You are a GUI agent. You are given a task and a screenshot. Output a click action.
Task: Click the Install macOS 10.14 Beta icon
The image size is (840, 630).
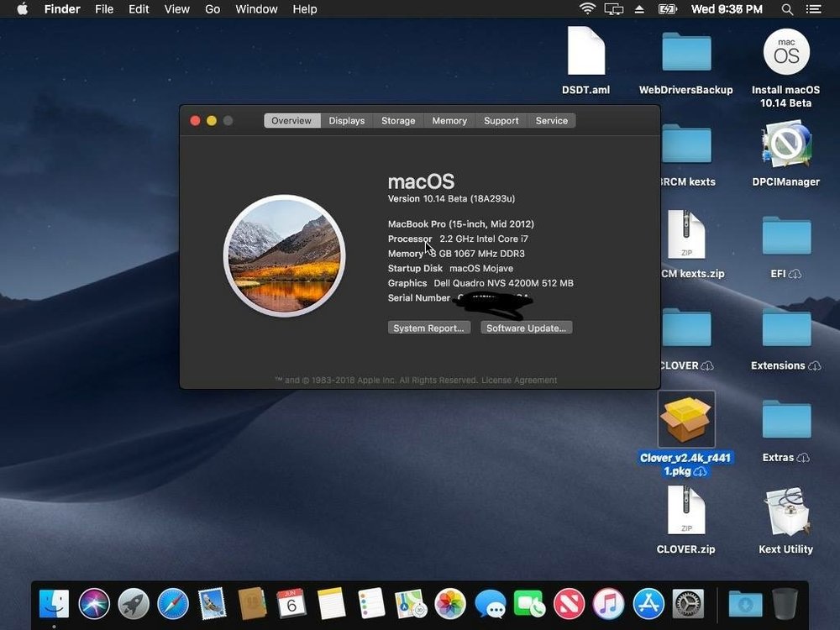pos(786,52)
